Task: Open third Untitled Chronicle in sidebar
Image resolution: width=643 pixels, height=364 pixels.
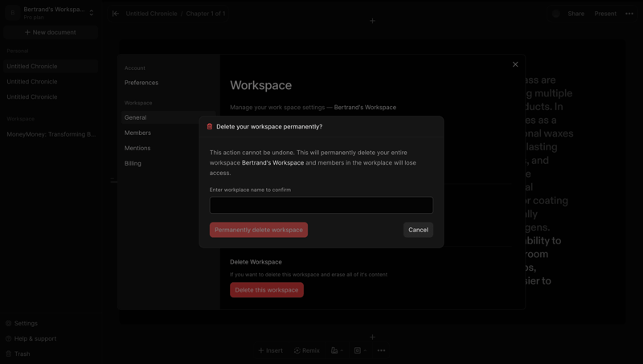Action: click(x=32, y=96)
